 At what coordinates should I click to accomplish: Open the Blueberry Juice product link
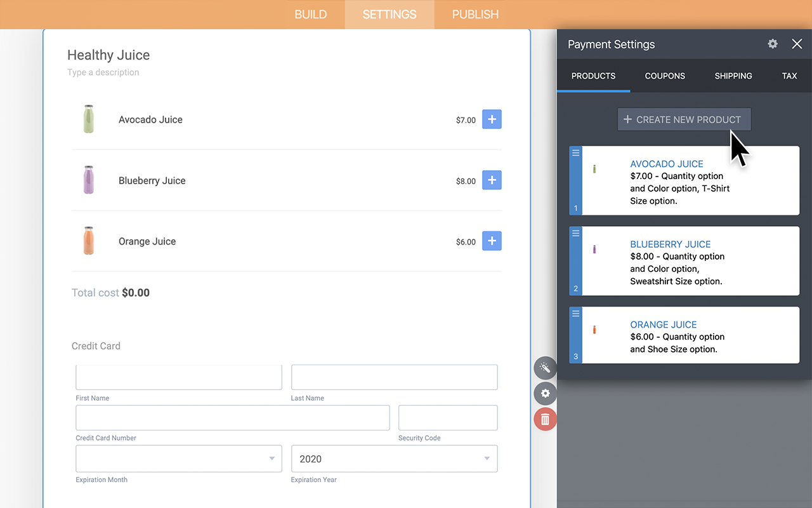(670, 244)
